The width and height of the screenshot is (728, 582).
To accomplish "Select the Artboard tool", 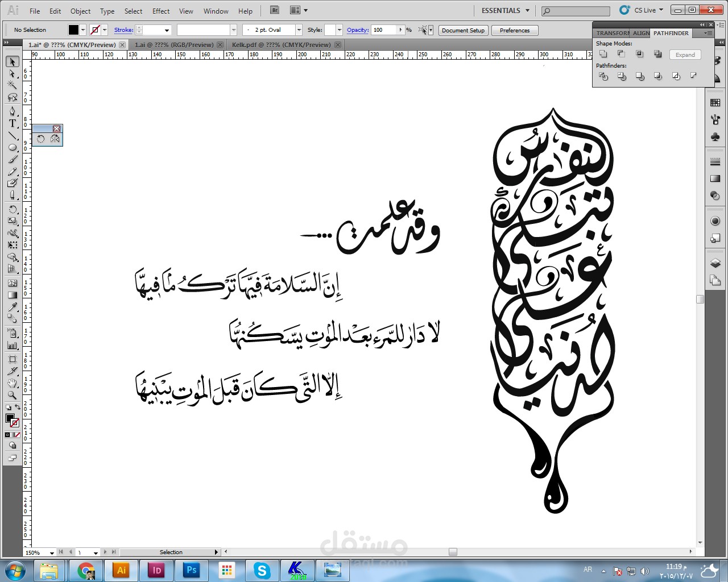I will pos(12,359).
